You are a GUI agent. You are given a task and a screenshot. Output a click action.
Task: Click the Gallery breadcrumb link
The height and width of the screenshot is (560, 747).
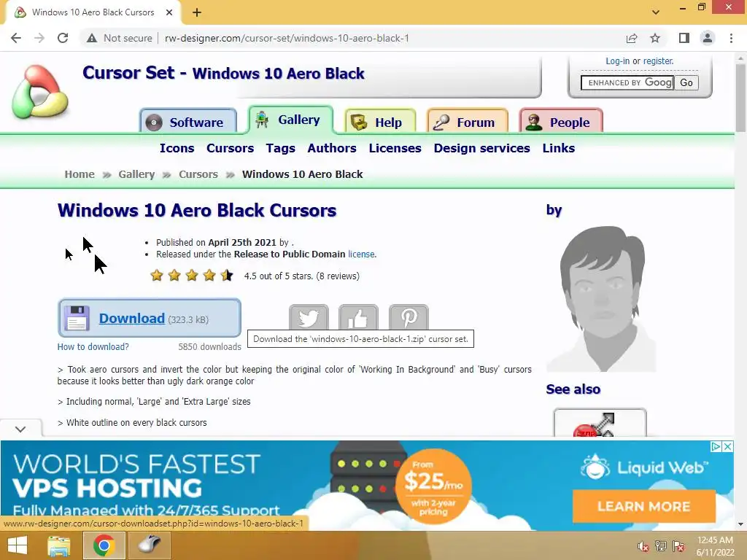click(x=136, y=174)
